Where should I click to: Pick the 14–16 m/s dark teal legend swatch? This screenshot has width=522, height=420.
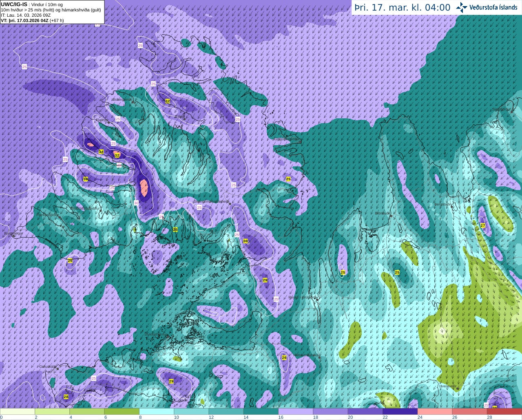point(261,411)
